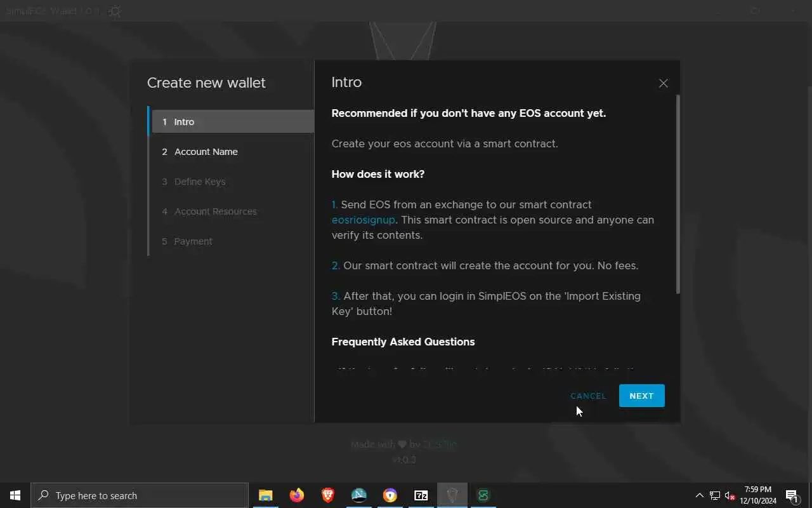Click the 'How does it work?' heading
This screenshot has width=812, height=508.
(378, 174)
